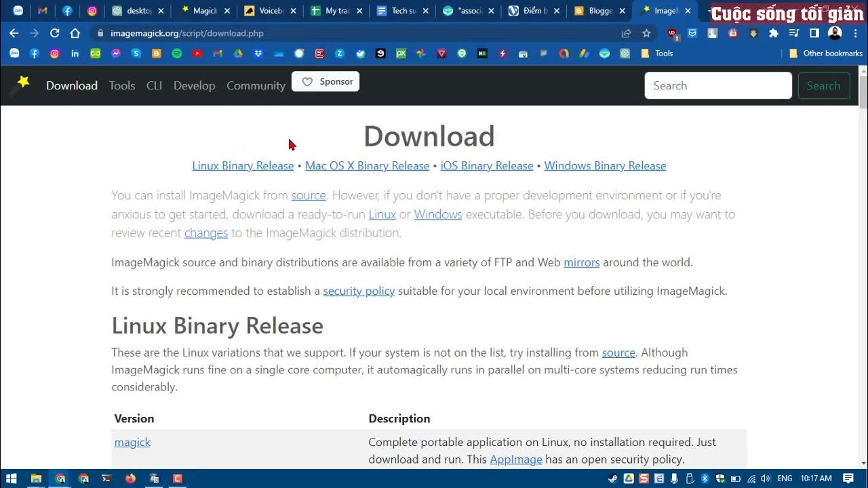Follow the Linux Binary Release link

click(243, 165)
